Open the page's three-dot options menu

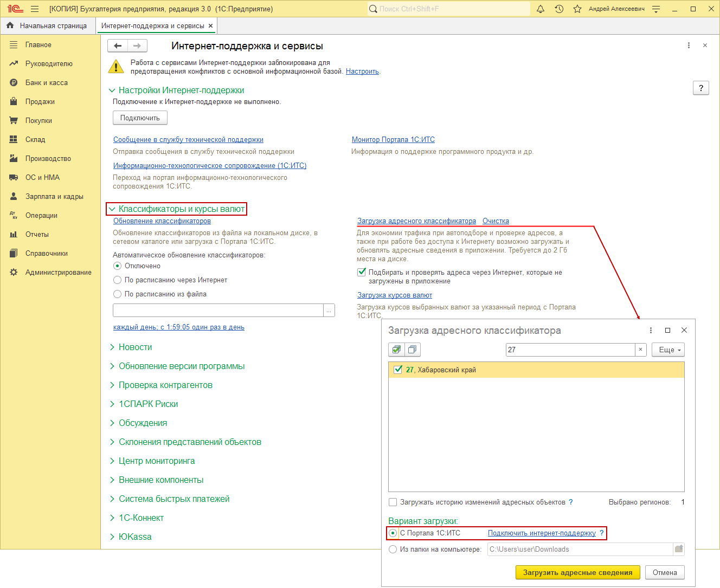point(689,46)
